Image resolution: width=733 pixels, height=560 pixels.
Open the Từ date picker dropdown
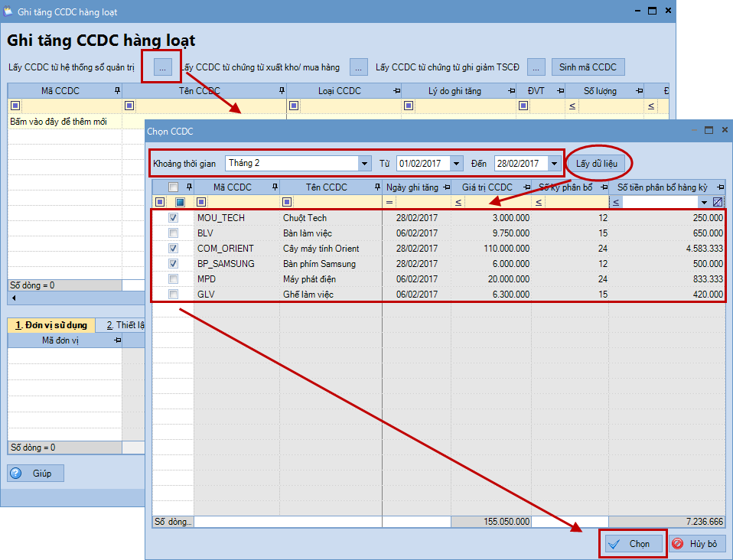457,163
